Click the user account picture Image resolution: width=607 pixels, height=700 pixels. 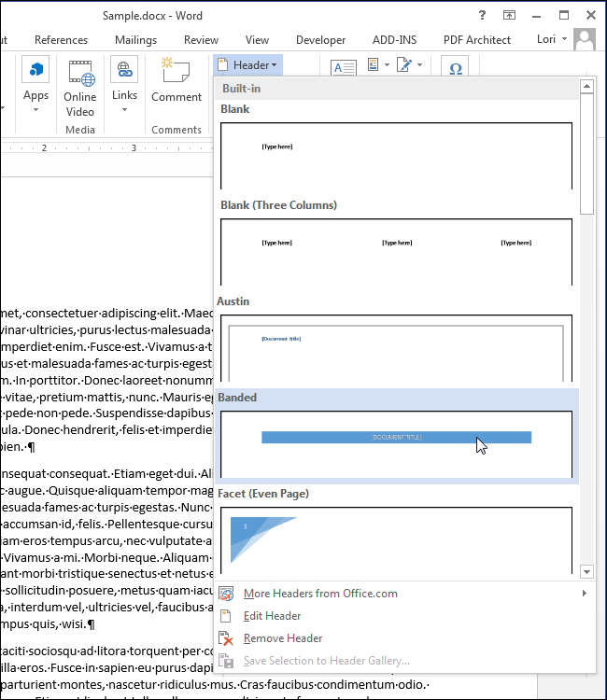point(585,40)
